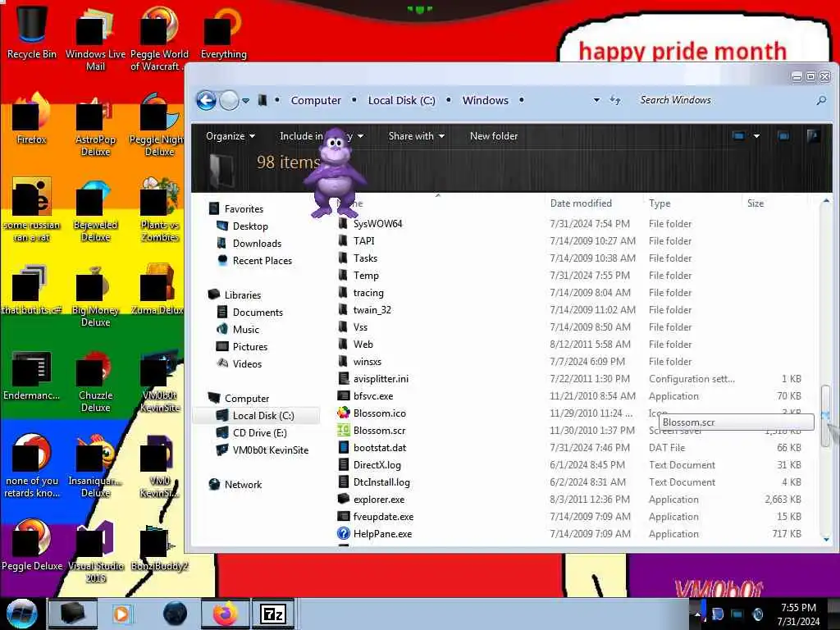Create a New folder from the toolbar
The width and height of the screenshot is (840, 630).
click(493, 136)
